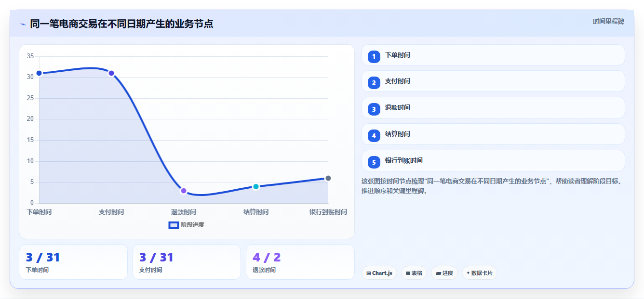
Task: Click the number 5 badge for 银行到账时间
Action: (374, 162)
